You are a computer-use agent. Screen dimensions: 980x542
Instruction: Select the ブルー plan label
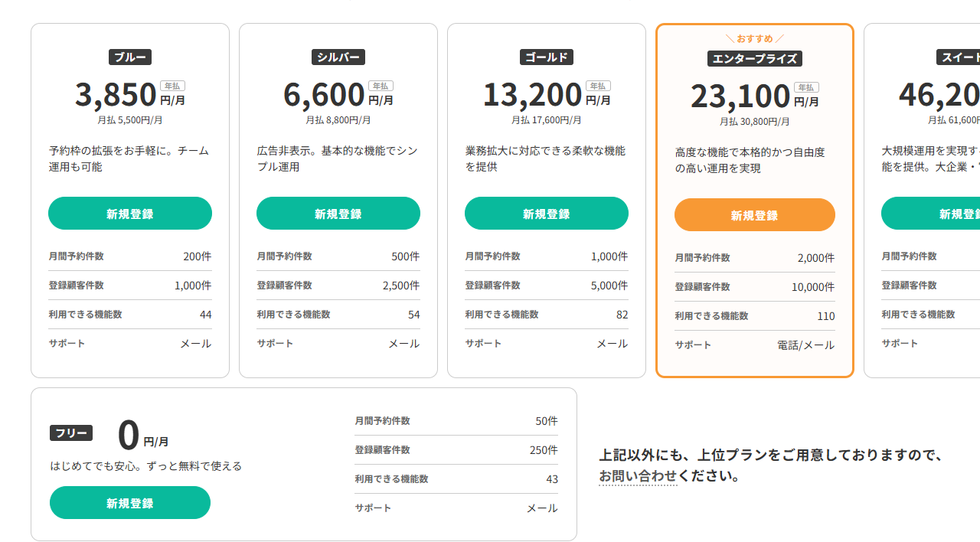tap(130, 57)
